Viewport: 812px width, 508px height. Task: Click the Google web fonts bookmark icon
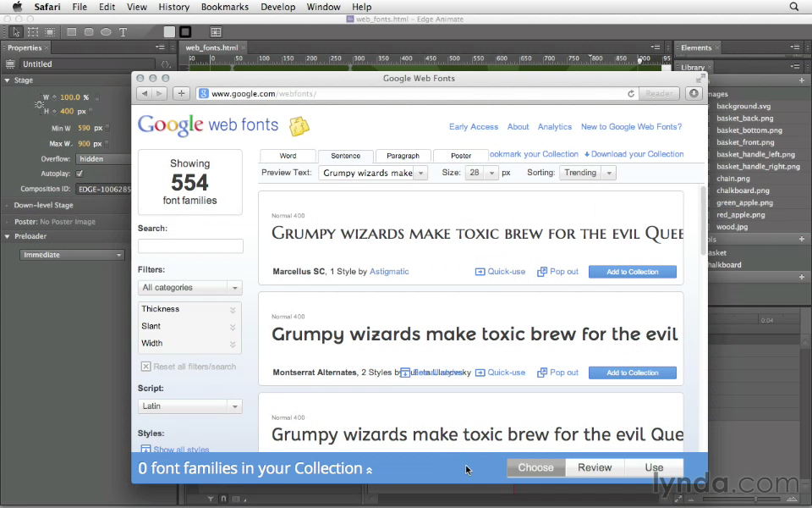coord(299,126)
